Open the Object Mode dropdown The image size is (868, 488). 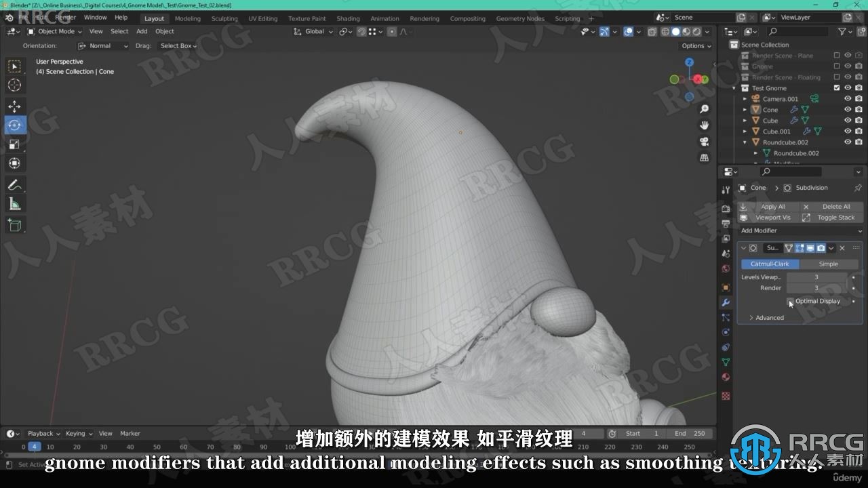[54, 31]
